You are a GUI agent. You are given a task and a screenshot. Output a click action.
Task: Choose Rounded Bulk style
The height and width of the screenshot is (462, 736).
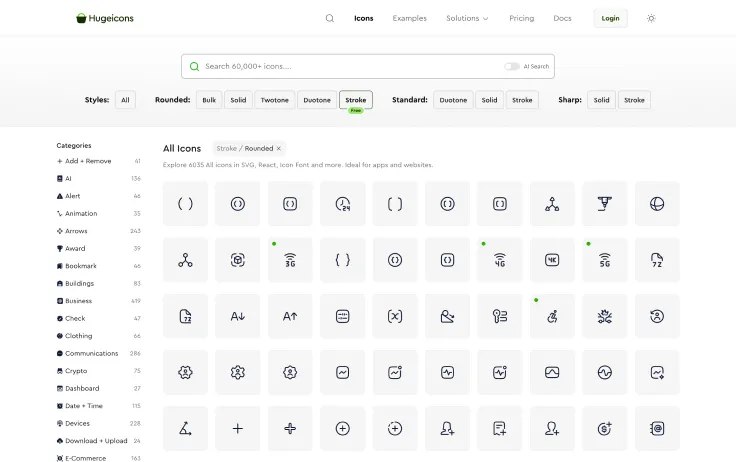pos(209,100)
